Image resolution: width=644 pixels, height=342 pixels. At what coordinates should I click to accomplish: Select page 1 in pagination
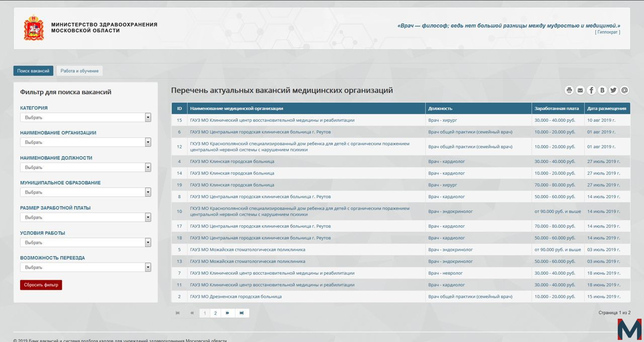pos(205,313)
